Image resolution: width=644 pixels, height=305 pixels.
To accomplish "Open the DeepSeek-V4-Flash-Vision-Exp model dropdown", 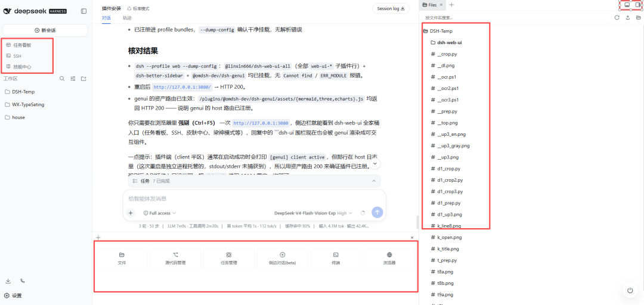I will [313, 213].
